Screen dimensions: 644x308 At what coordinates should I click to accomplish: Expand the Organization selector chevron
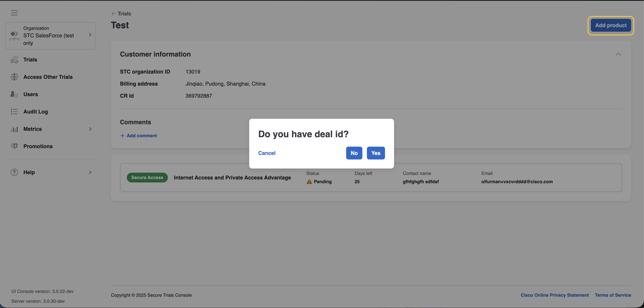[x=90, y=35]
